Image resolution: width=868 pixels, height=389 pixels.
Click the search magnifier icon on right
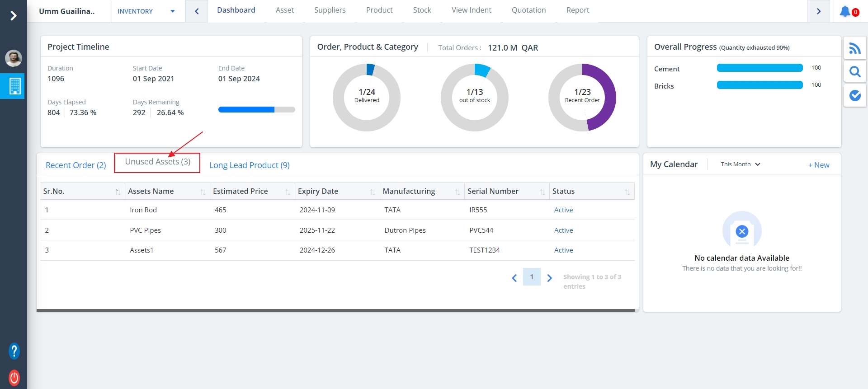854,72
